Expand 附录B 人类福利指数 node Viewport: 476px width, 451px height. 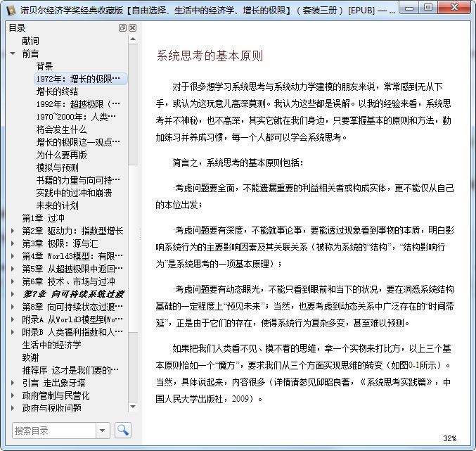click(13, 332)
